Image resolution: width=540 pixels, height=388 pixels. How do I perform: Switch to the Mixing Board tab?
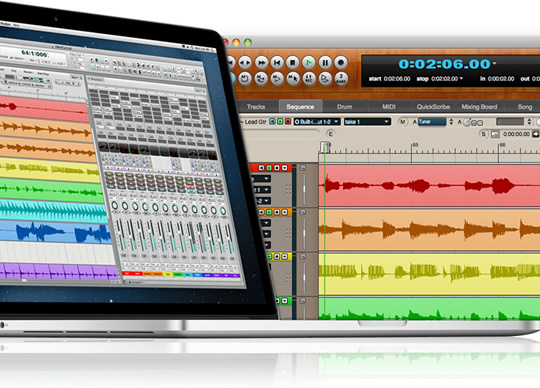(x=479, y=107)
